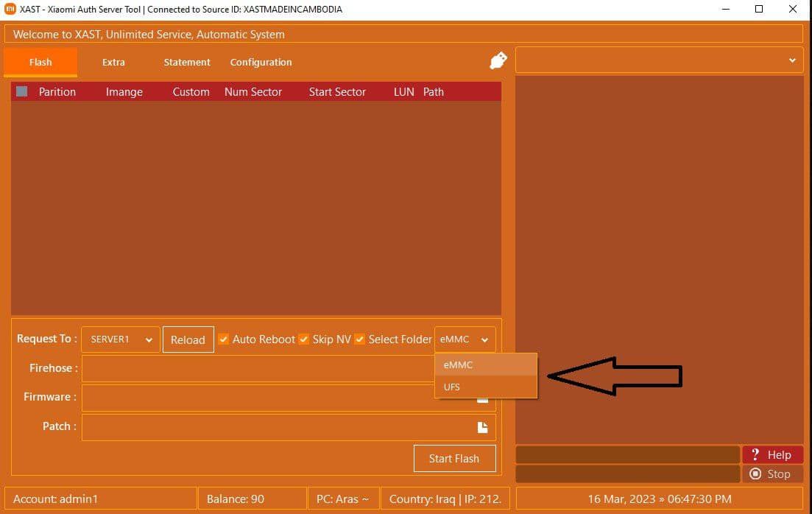Click the LUN column header

(404, 92)
